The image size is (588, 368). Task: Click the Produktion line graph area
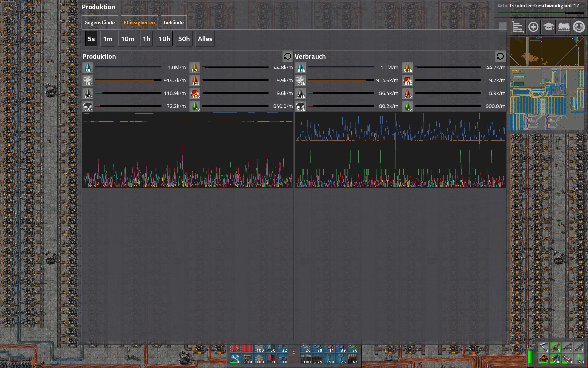click(188, 150)
